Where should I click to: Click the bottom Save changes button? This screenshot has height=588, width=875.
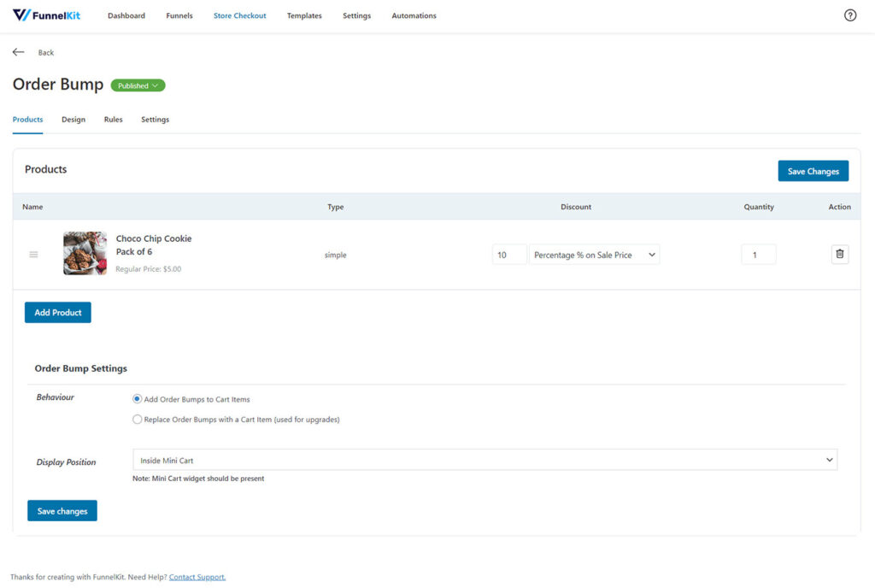pos(62,510)
